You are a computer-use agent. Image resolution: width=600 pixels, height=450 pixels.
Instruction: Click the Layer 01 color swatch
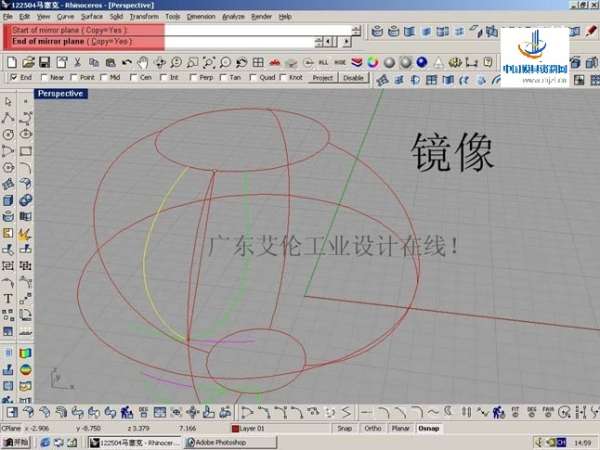(x=235, y=429)
